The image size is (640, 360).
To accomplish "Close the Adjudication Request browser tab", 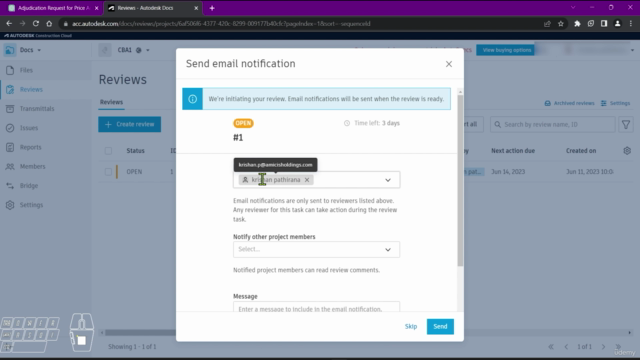I will coord(96,8).
